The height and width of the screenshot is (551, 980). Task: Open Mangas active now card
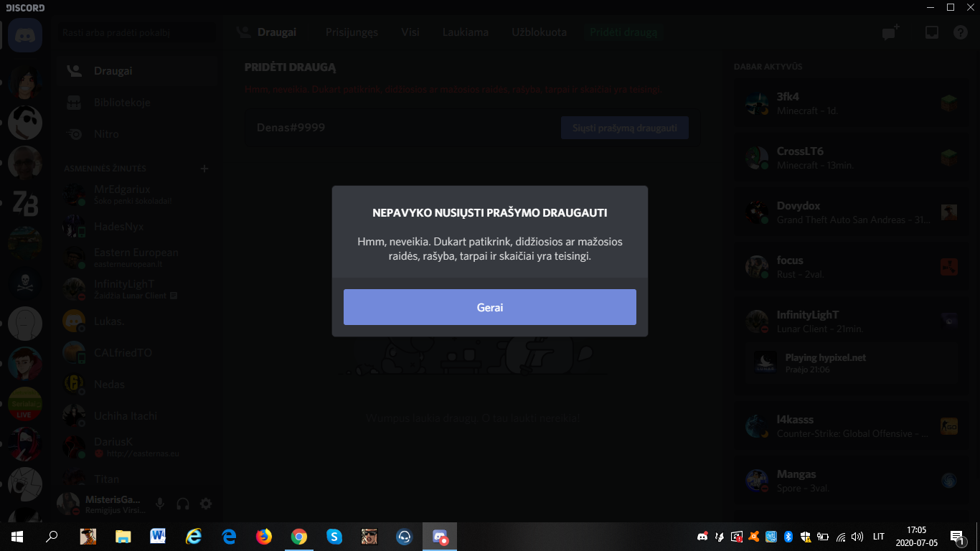point(851,481)
